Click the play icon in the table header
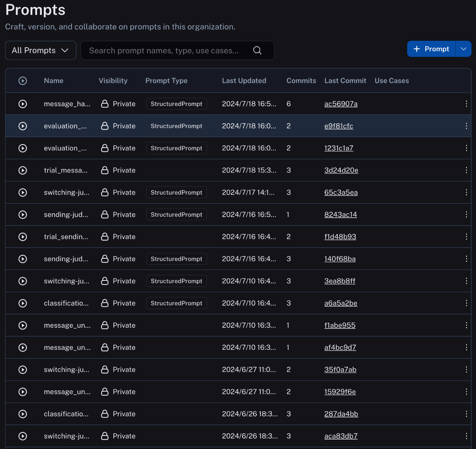 point(23,81)
